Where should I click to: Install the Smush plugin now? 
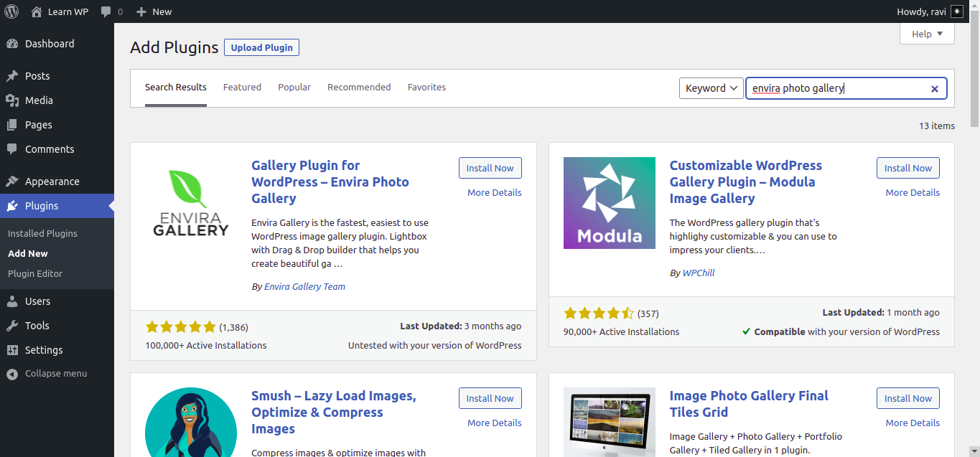(490, 398)
